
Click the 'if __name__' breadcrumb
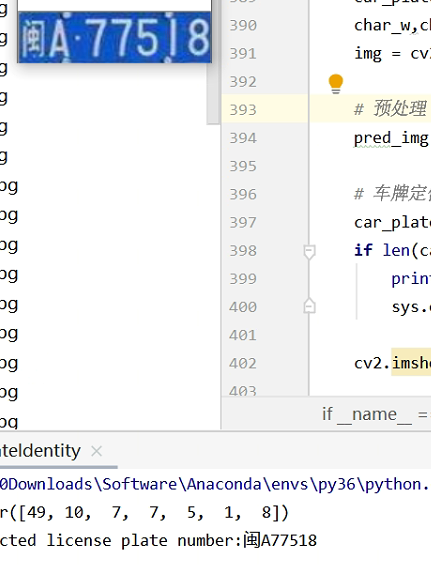click(x=375, y=414)
